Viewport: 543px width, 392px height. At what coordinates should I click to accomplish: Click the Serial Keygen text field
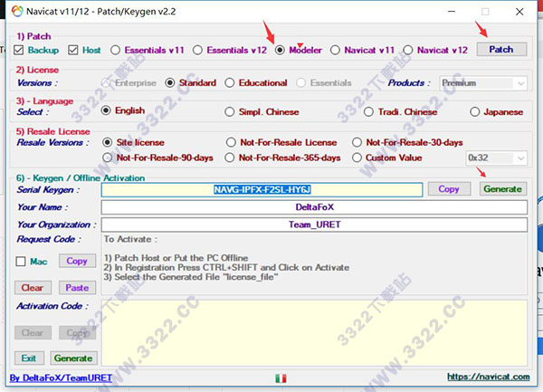tap(262, 190)
